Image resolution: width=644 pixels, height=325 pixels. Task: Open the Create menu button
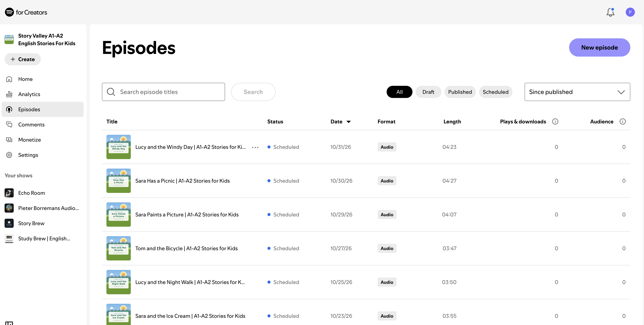coord(22,59)
